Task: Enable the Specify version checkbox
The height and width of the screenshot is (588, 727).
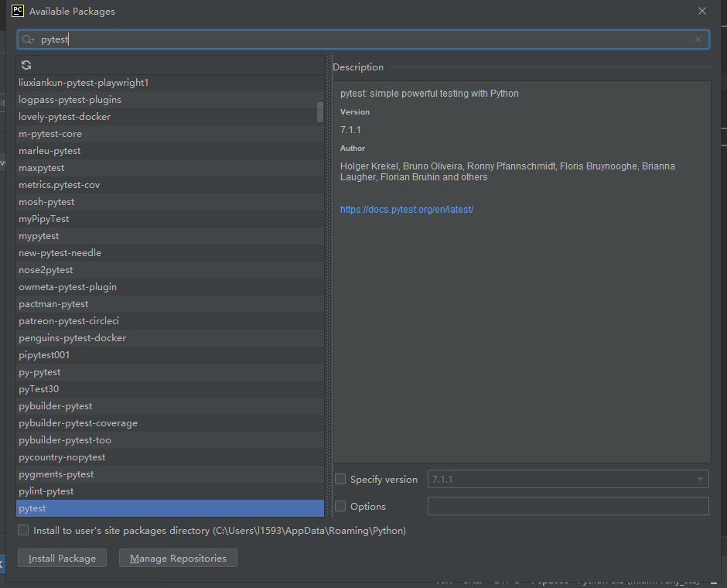Action: [x=340, y=479]
